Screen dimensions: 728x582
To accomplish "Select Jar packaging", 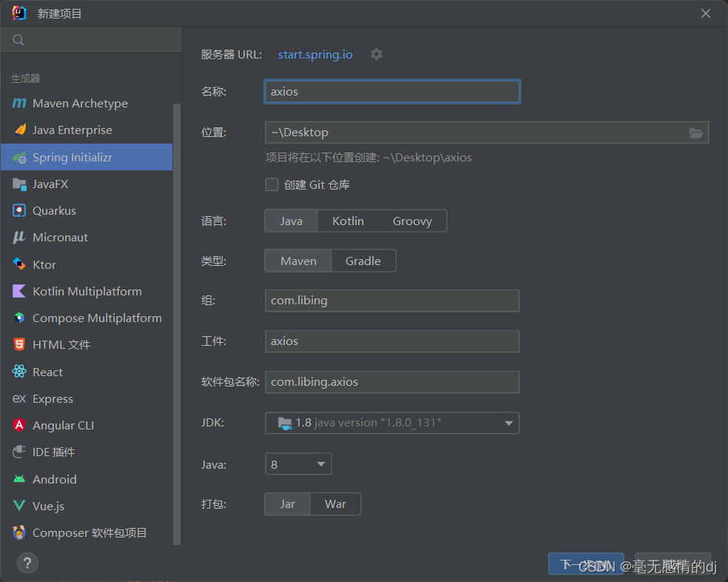I will (287, 504).
